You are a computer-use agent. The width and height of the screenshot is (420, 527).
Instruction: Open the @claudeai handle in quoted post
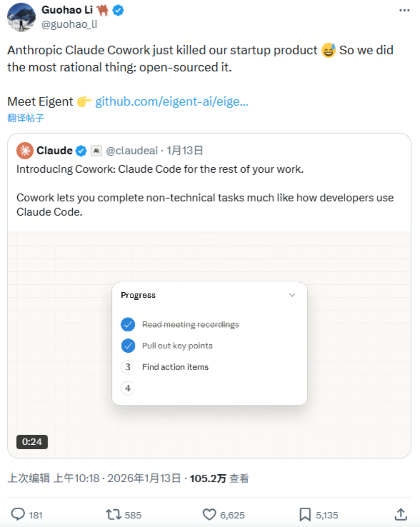(132, 151)
